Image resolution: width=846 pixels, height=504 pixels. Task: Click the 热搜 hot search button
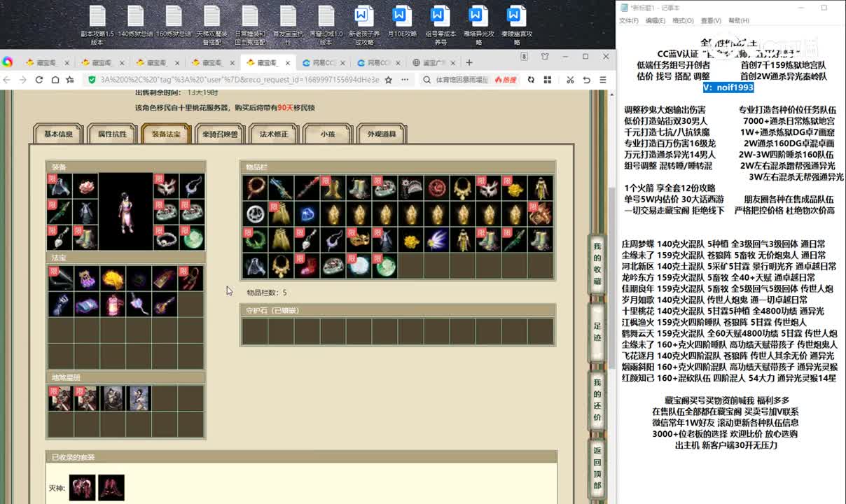505,80
